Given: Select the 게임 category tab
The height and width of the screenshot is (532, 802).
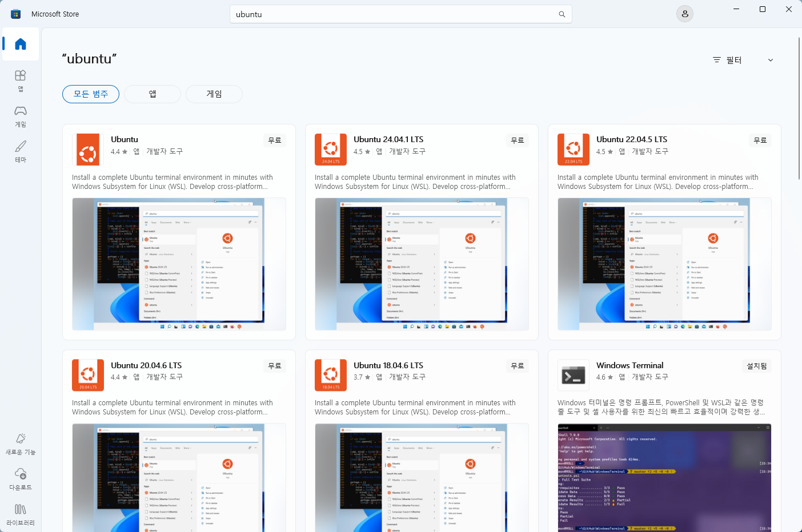Looking at the screenshot, I should [214, 94].
